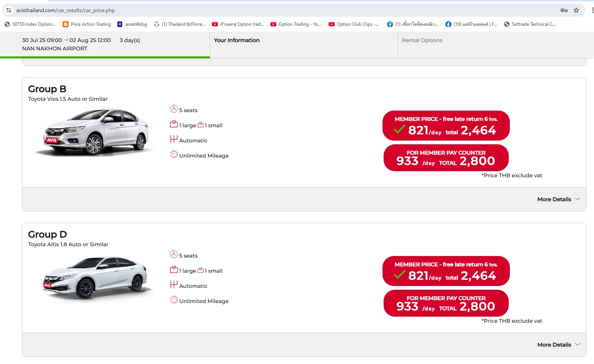Click the Group B heading
Screen dimensions: 594x364
click(47, 89)
